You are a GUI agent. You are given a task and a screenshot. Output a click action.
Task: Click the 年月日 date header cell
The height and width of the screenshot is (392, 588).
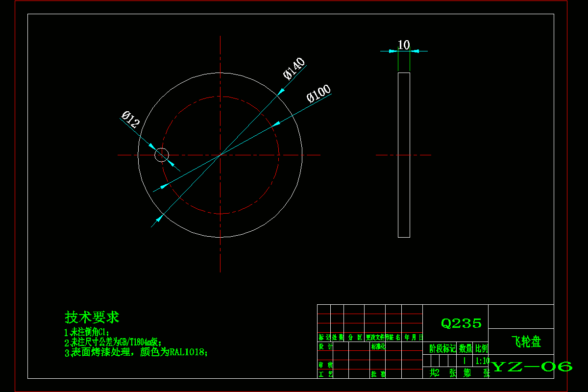pos(414,337)
